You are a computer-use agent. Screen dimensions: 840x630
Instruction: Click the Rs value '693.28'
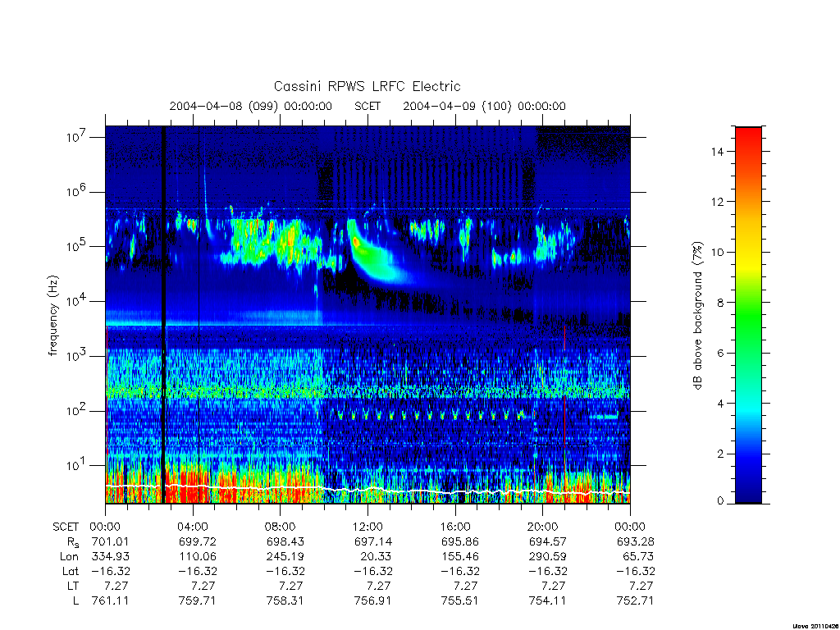tap(636, 541)
